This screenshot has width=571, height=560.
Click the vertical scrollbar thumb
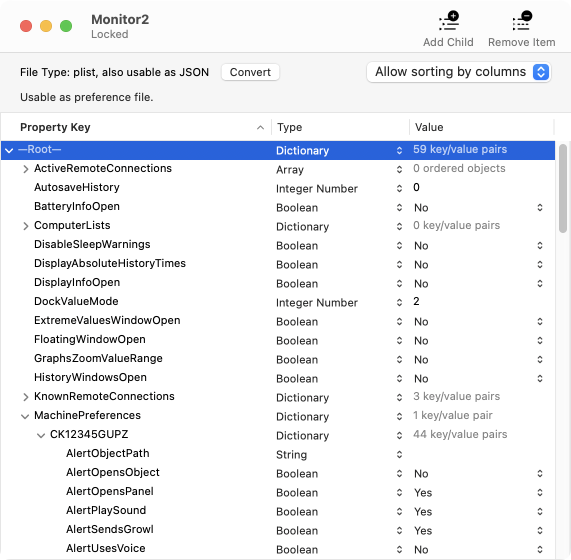point(563,188)
